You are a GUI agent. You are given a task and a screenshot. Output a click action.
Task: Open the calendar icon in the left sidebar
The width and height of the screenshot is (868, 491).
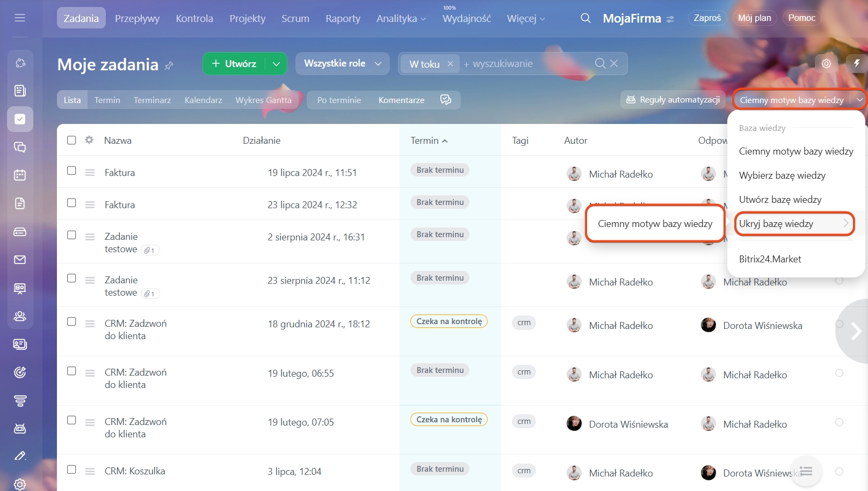[x=20, y=175]
